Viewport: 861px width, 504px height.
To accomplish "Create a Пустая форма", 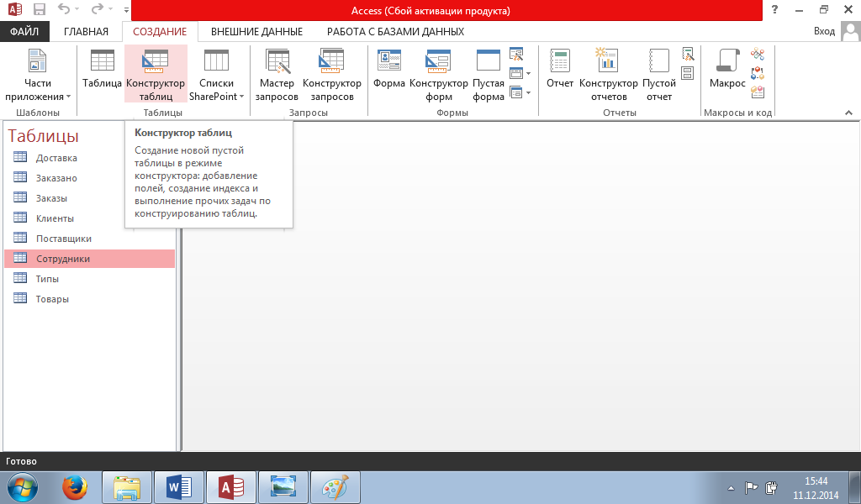I will pos(489,75).
